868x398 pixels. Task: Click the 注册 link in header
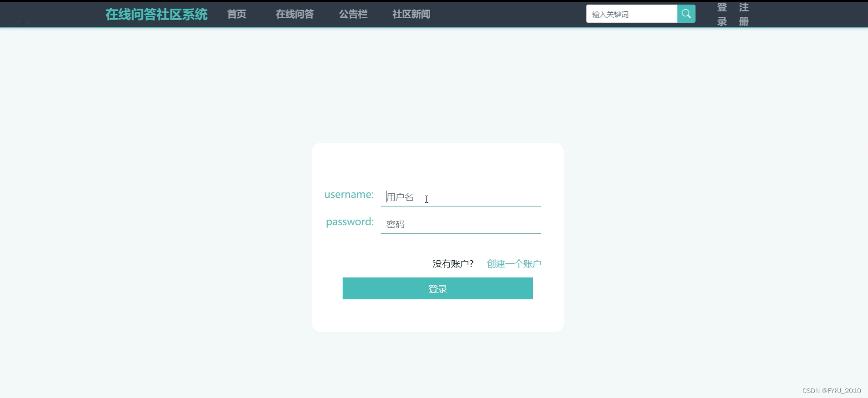[x=744, y=14]
